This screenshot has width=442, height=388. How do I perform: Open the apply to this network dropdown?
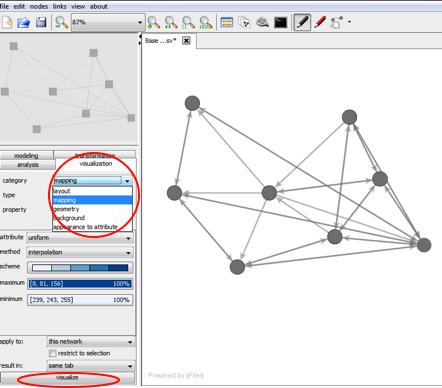tap(91, 342)
